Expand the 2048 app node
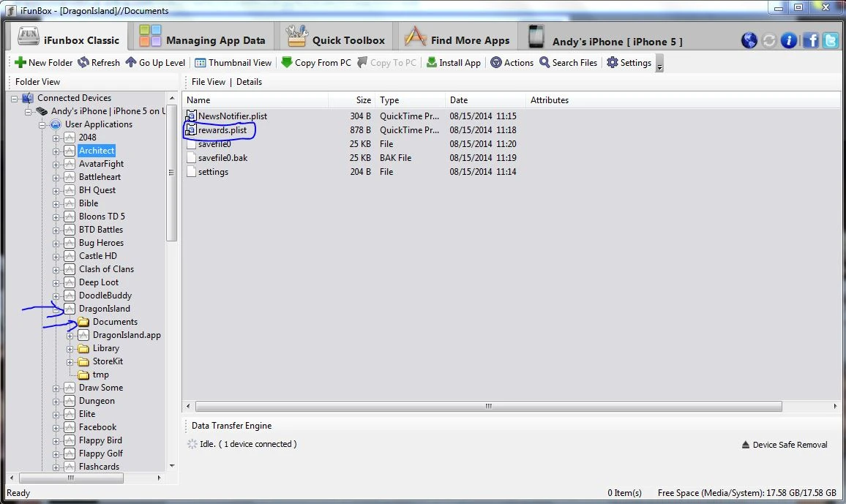 point(56,138)
